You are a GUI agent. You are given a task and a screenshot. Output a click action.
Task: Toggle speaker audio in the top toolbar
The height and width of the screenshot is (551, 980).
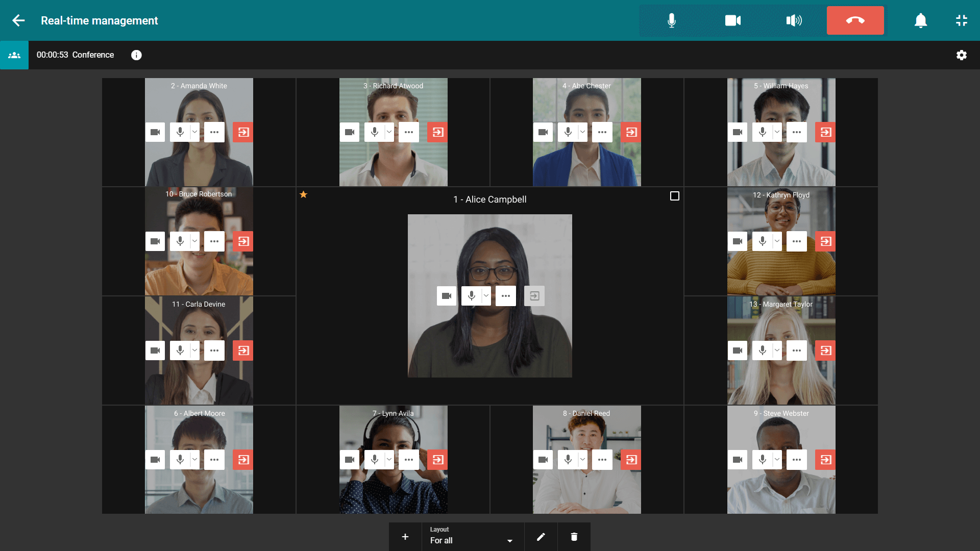click(794, 20)
